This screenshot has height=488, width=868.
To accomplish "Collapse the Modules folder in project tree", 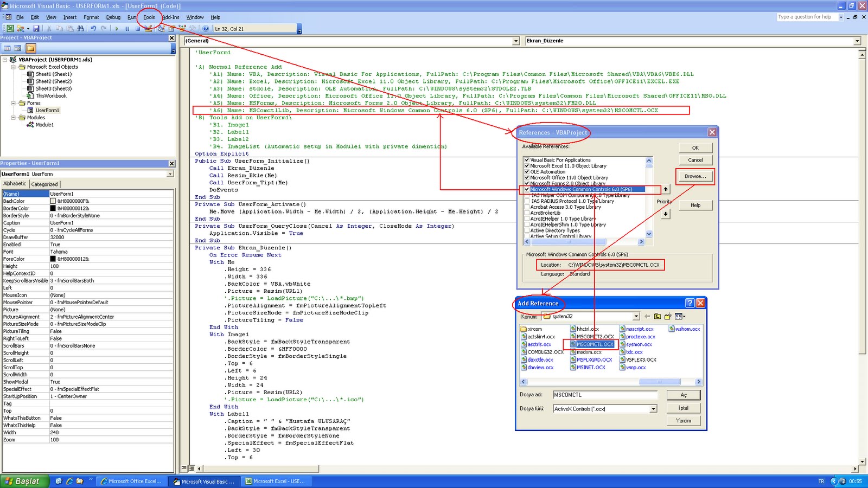I will coord(13,118).
